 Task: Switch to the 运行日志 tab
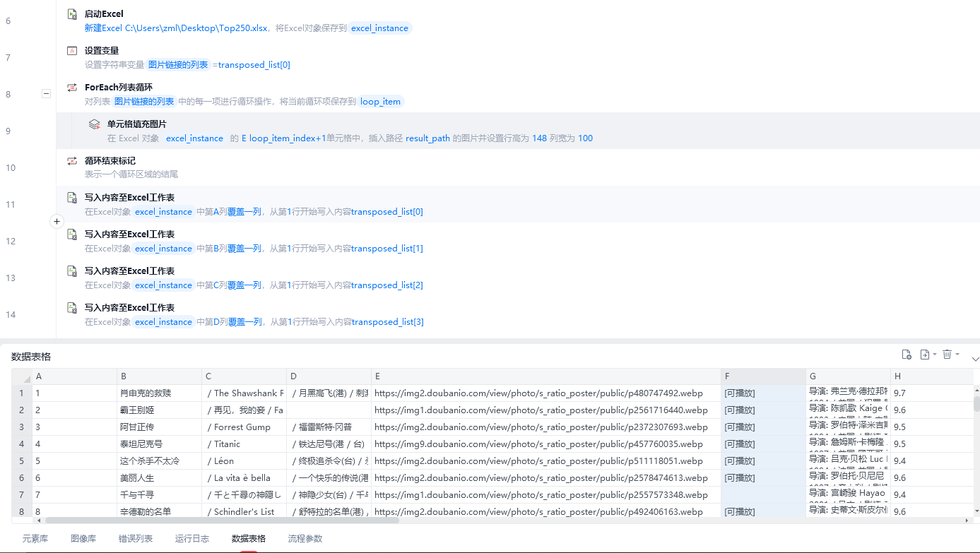[x=192, y=538]
